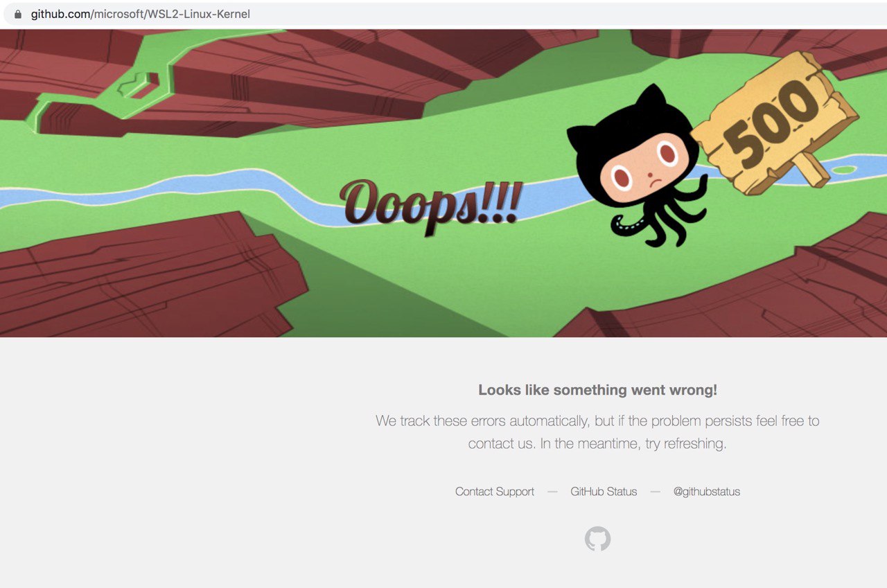Click the GitHub Octocat logo in the footer
The image size is (887, 588).
coord(597,539)
